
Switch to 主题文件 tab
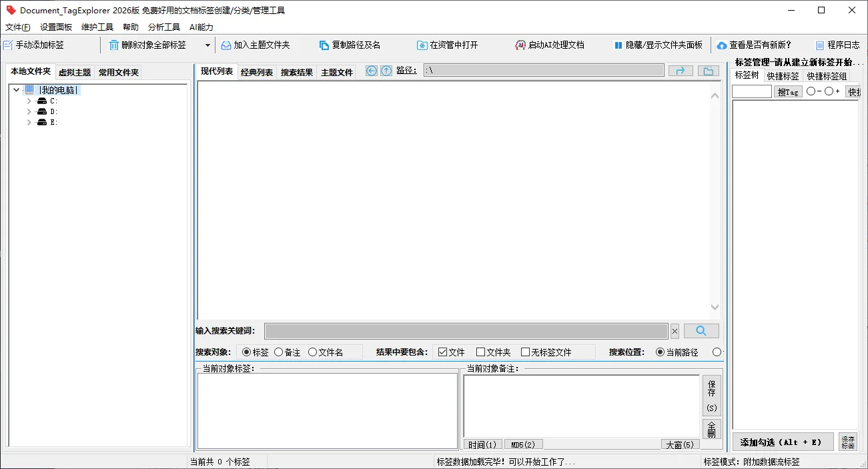tap(337, 72)
